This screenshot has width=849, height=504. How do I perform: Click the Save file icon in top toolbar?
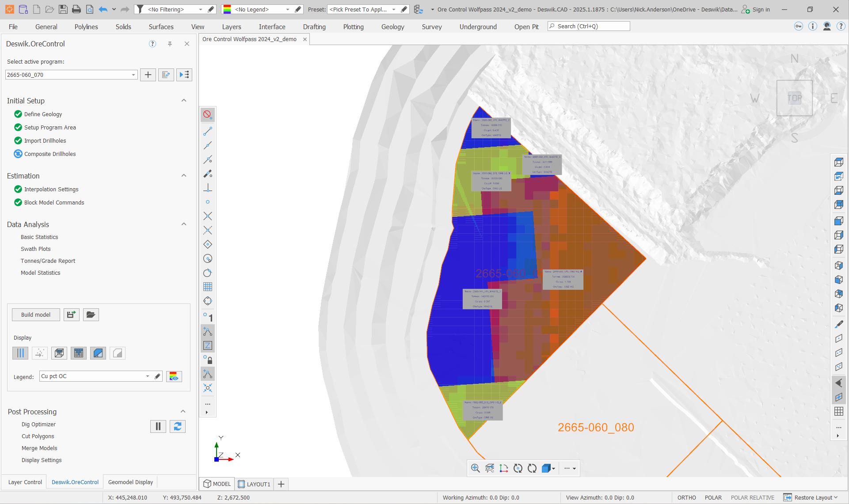(x=63, y=9)
